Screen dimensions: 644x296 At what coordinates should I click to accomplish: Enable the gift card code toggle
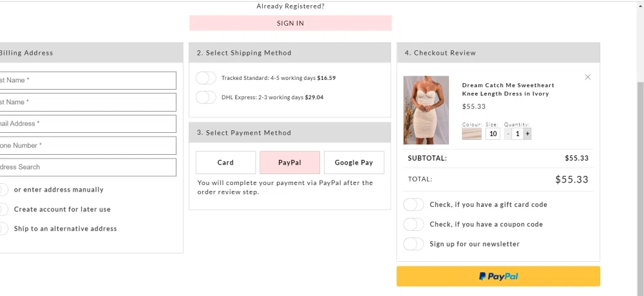coord(413,204)
